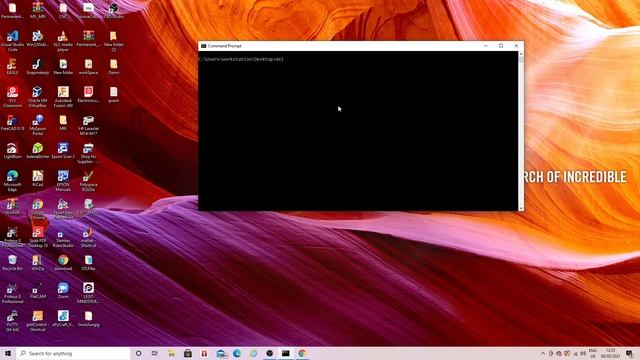Maximize the Command Prompt window
Viewport: 640px width, 360px height.
501,46
